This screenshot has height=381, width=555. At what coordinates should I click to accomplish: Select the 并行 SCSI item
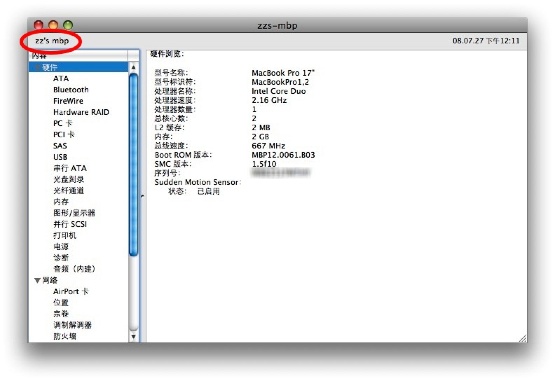[x=70, y=224]
